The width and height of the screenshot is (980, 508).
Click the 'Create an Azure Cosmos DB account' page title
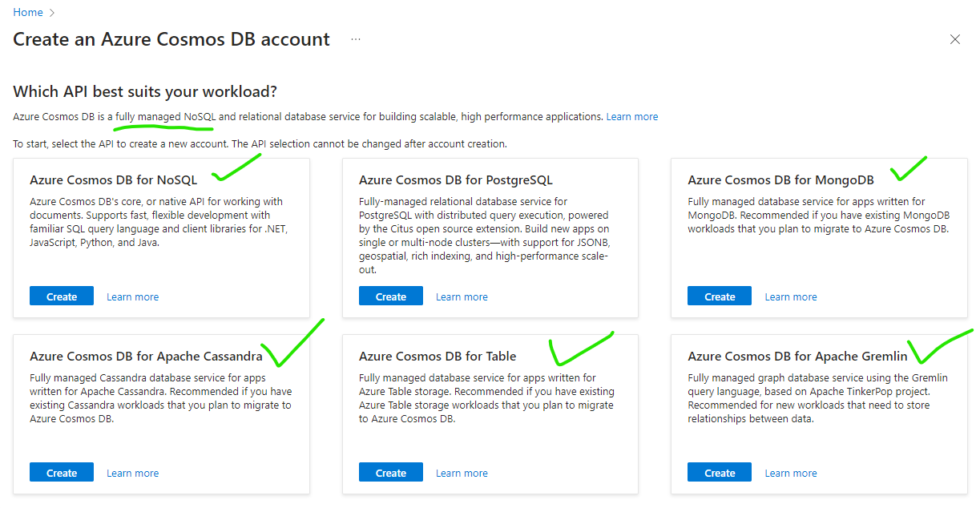171,39
